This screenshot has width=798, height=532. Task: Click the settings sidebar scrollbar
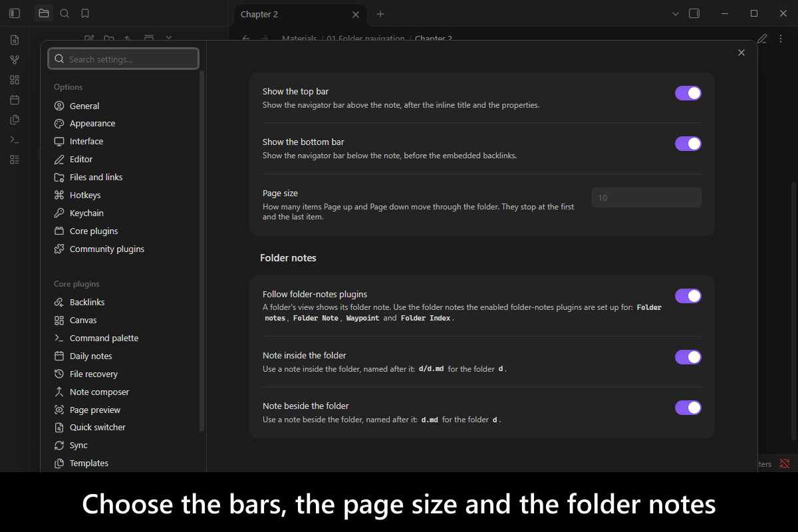coord(202,251)
